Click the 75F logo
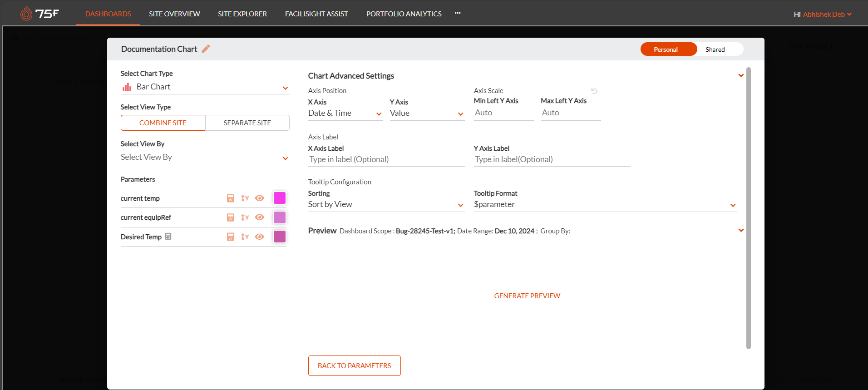Image resolution: width=868 pixels, height=390 pixels. pyautogui.click(x=40, y=14)
